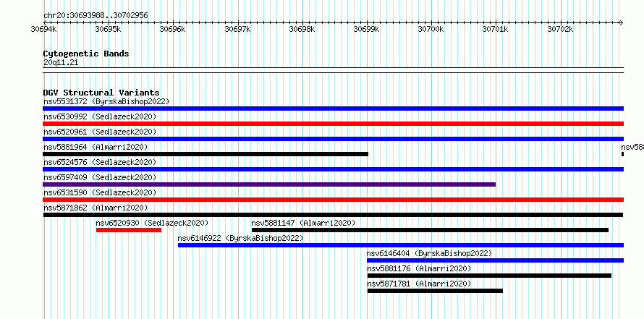This screenshot has height=319, width=644.
Task: Open the nsv6531590 (Sedlazeck2020) label
Action: (x=100, y=192)
